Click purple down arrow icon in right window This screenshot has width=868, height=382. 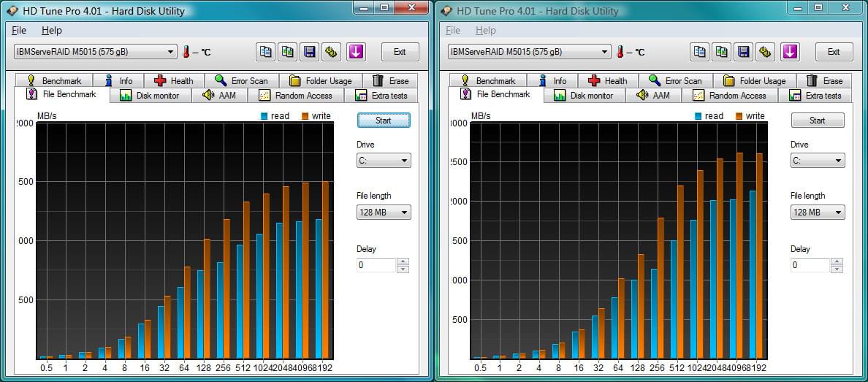(790, 52)
